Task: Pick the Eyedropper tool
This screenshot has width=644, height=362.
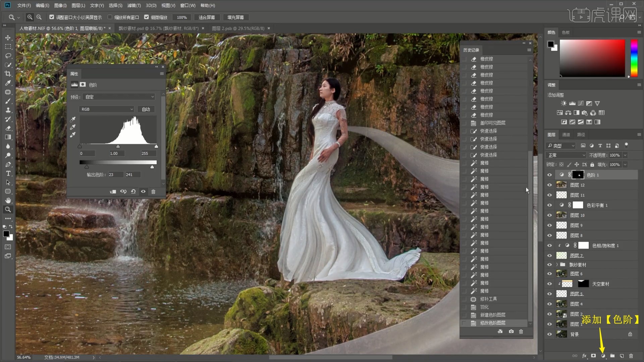Action: pyautogui.click(x=8, y=83)
